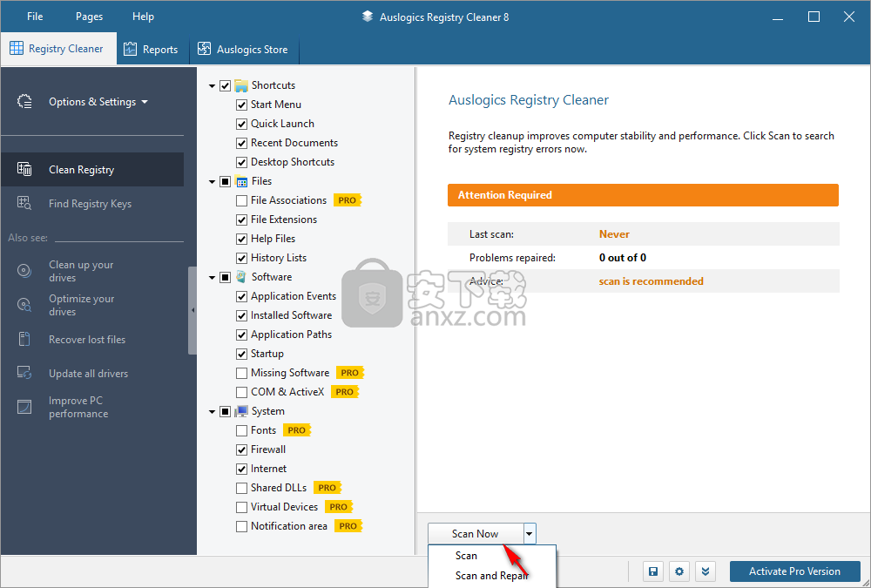Disable the History Lists checkbox

pyautogui.click(x=241, y=258)
